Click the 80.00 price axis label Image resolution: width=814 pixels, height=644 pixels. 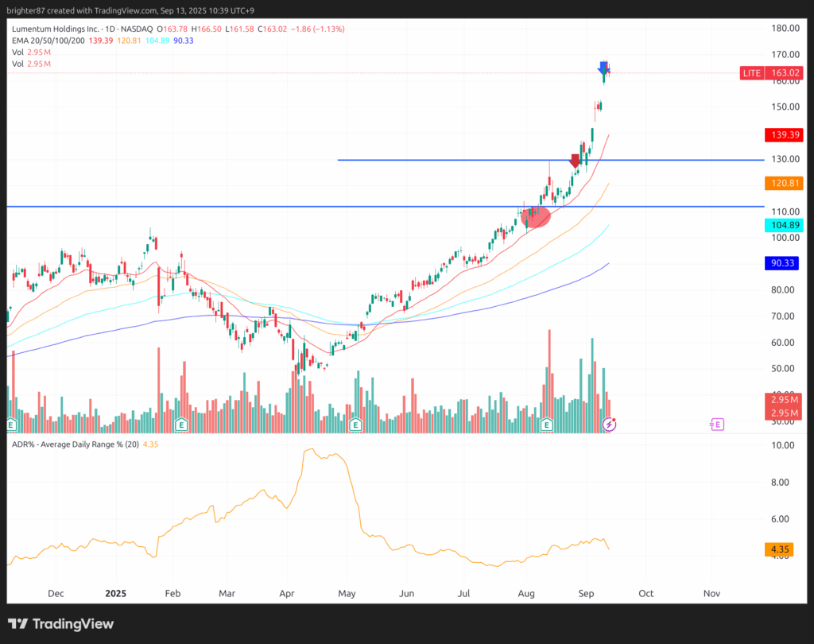click(783, 289)
